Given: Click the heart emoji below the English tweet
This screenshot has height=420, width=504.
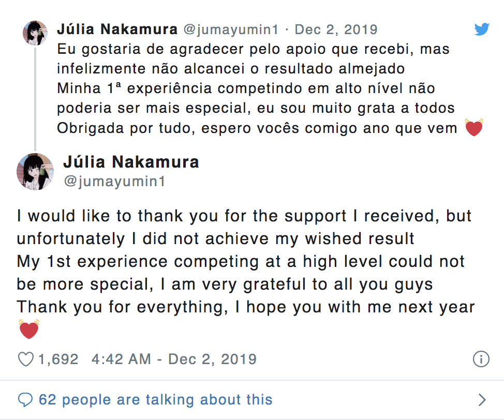Looking at the screenshot, I should (28, 329).
